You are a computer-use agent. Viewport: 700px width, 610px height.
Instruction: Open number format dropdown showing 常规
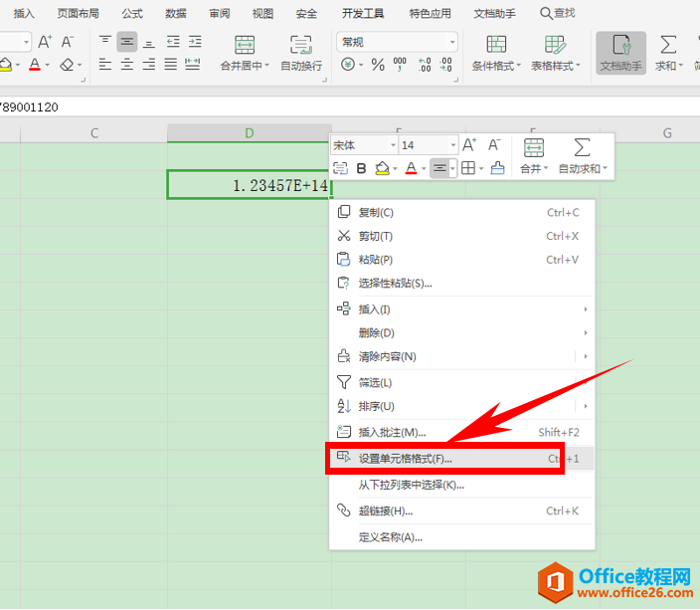tap(397, 43)
